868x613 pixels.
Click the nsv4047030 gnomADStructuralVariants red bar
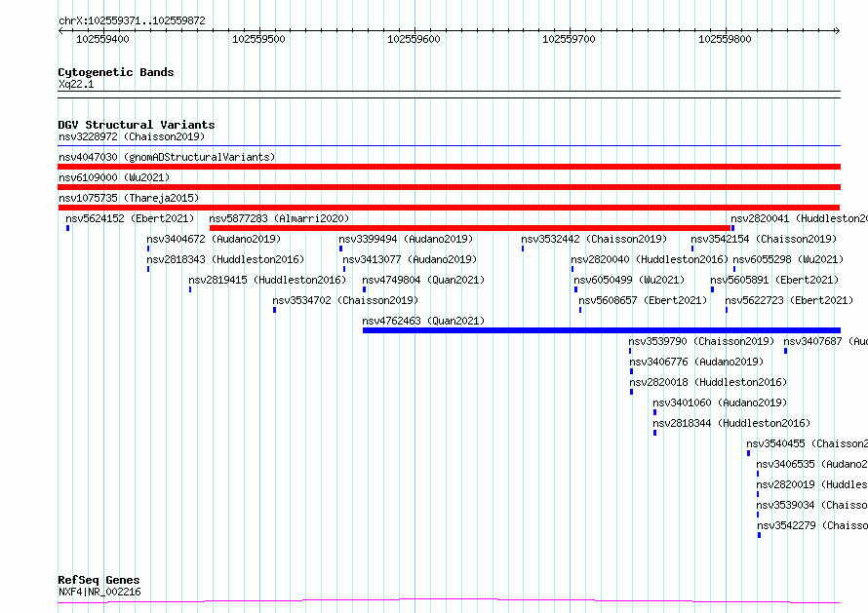(449, 167)
